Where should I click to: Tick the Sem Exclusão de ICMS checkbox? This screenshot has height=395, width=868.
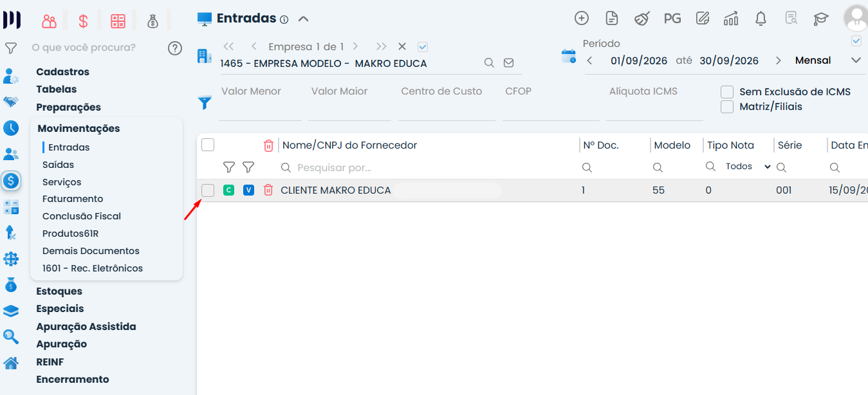click(727, 92)
